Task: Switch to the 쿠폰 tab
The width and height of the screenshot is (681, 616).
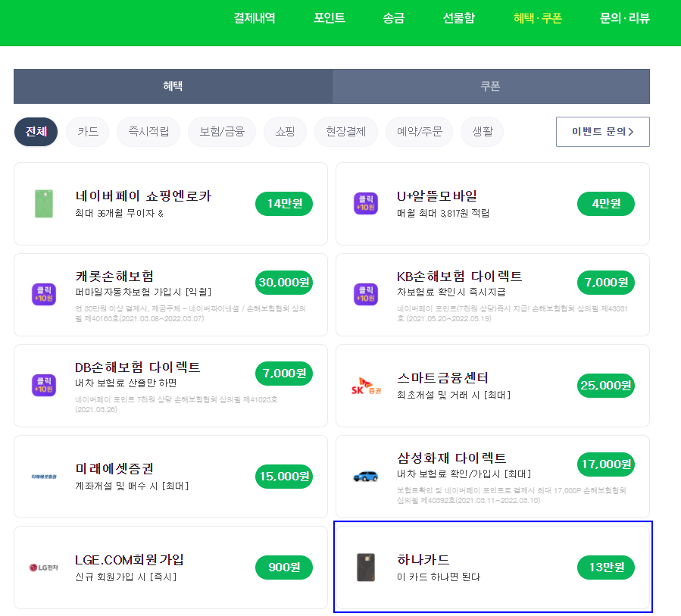Action: [x=491, y=86]
